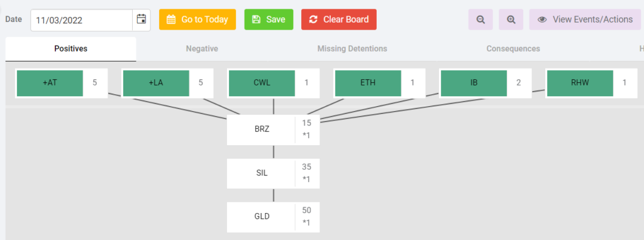This screenshot has width=644, height=240.
Task: Select the green +LA node
Action: coord(156,83)
